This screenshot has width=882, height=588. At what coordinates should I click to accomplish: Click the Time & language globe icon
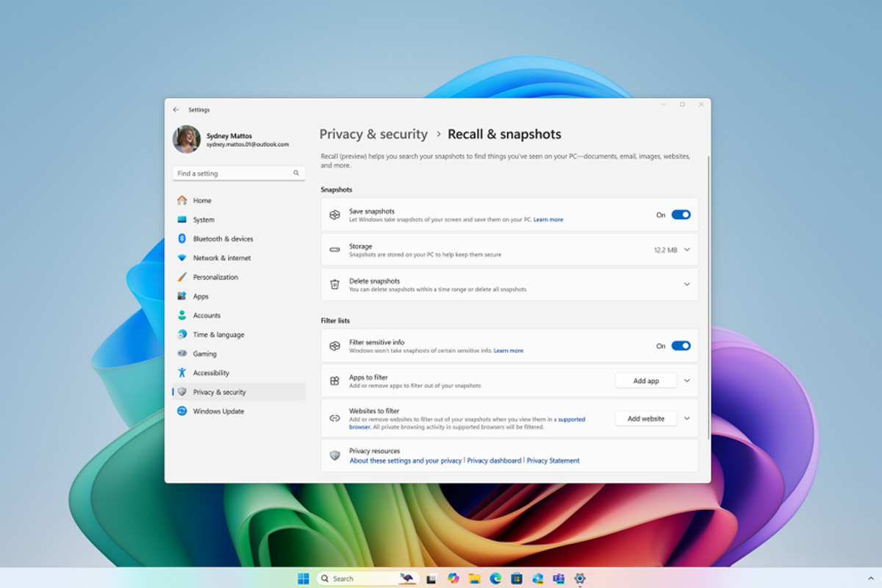(182, 334)
